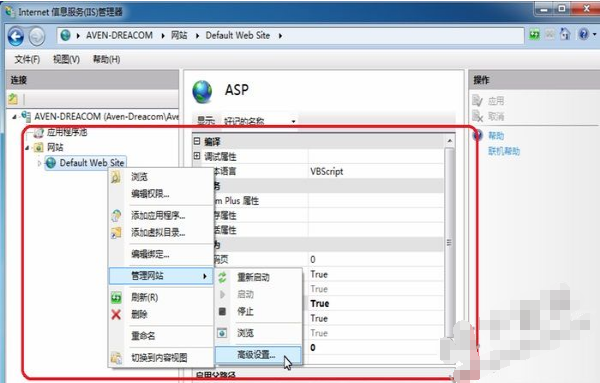Click the browse icon in the context menu
This screenshot has width=600, height=383.
[116, 177]
